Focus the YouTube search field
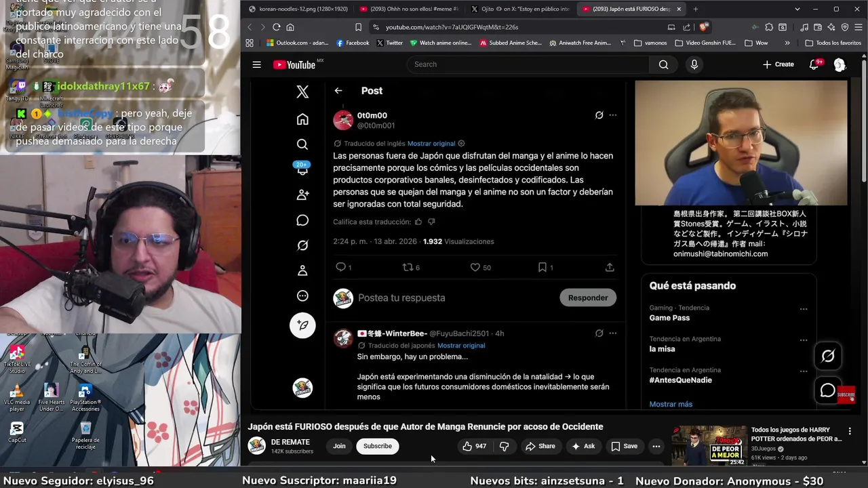Screen dimensions: 868x488 (x=528, y=64)
